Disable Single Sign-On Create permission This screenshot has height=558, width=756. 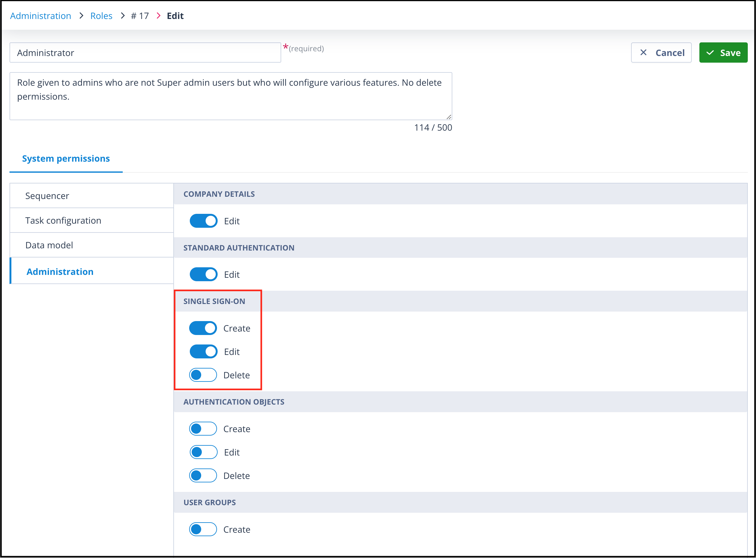[x=203, y=328]
